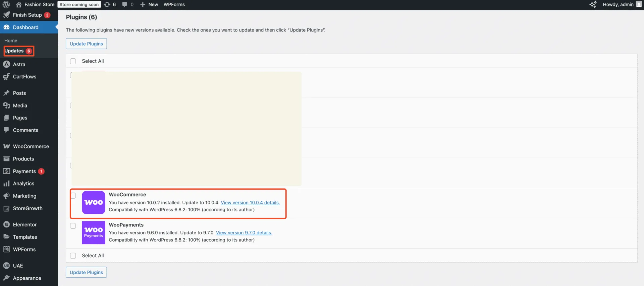This screenshot has width=644, height=286.
Task: Click the Marketing megaphone icon
Action: [6, 196]
